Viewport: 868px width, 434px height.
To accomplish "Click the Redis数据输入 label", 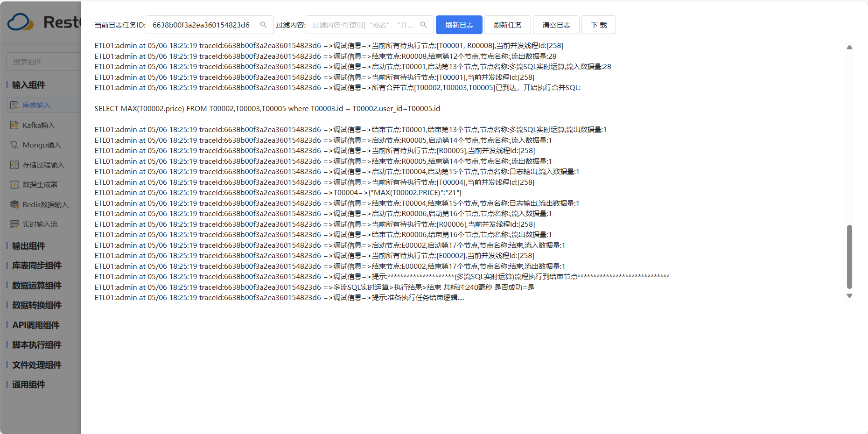I will [x=45, y=204].
